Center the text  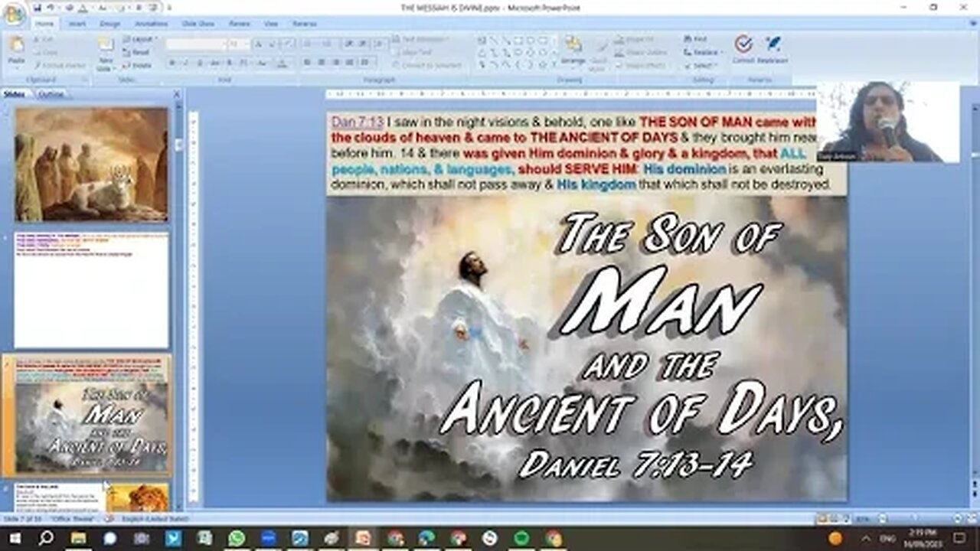pyautogui.click(x=320, y=62)
